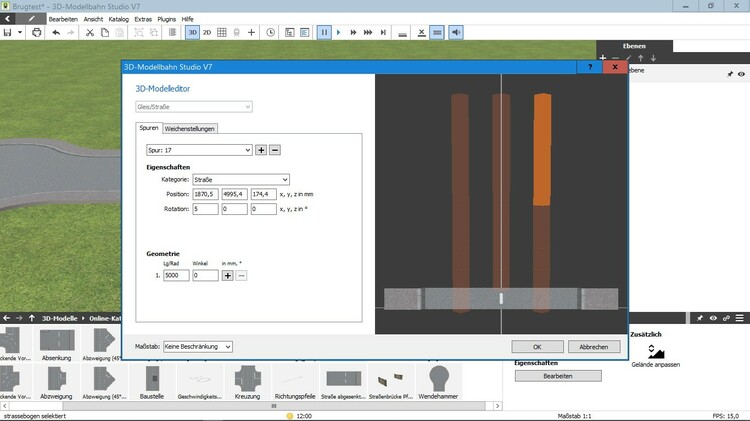Select the Kreuzung catalog thumbnail
The height and width of the screenshot is (421, 750).
[x=247, y=382]
